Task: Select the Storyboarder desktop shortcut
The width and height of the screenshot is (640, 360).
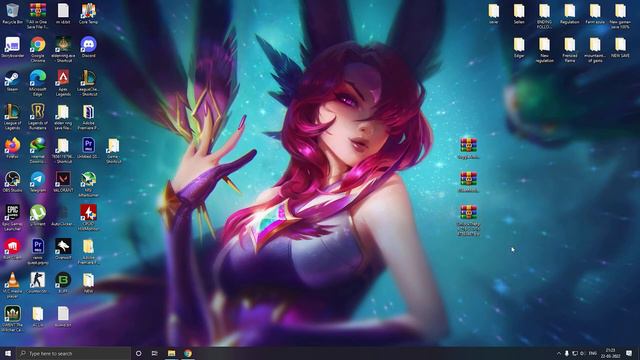Action: pyautogui.click(x=12, y=47)
